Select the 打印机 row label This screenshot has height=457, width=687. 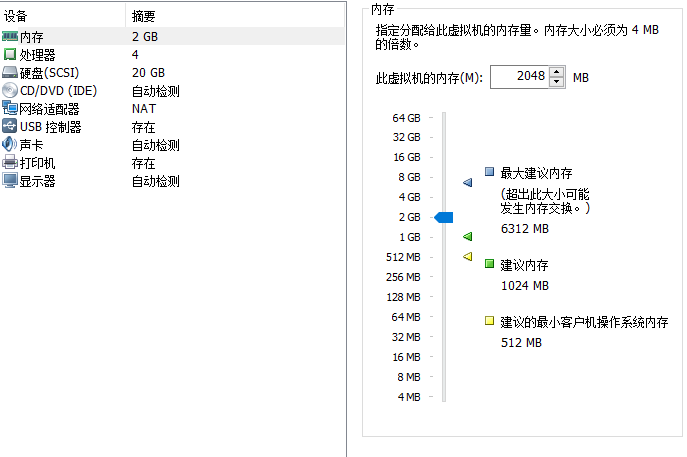pyautogui.click(x=38, y=163)
